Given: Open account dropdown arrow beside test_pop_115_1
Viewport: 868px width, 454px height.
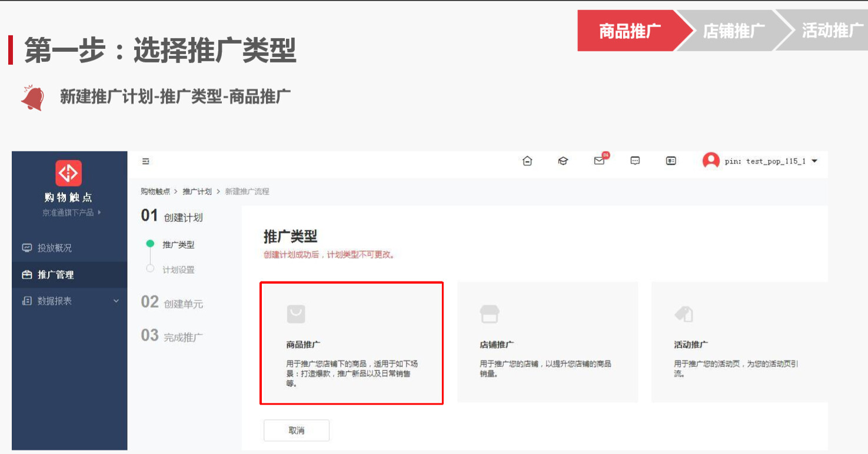Looking at the screenshot, I should [x=814, y=161].
